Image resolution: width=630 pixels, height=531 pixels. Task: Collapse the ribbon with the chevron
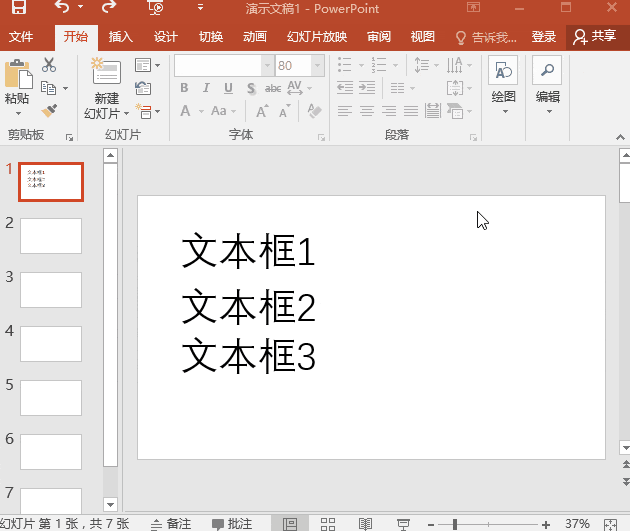tap(620, 137)
